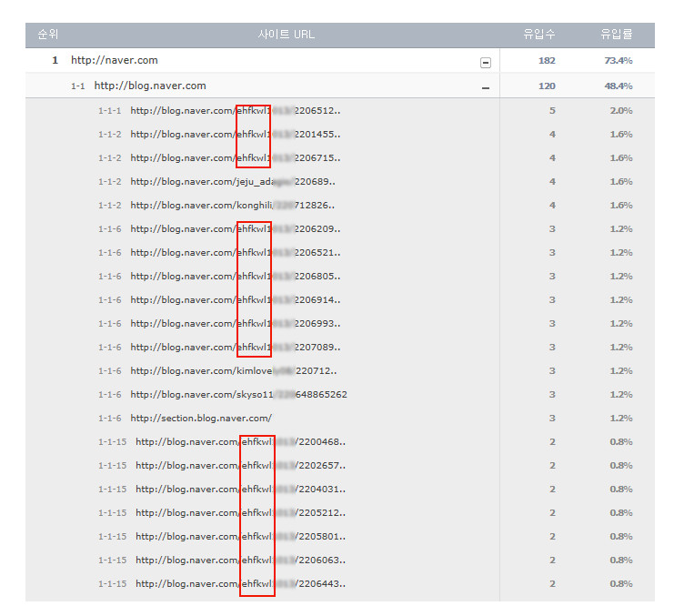Select visit count 3 in the skyso11 row
The height and width of the screenshot is (616, 674).
click(552, 394)
